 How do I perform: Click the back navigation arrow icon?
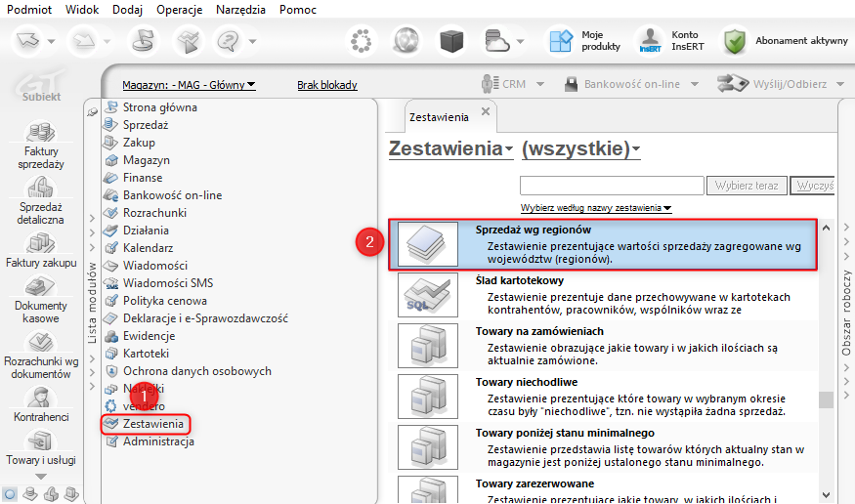click(27, 40)
